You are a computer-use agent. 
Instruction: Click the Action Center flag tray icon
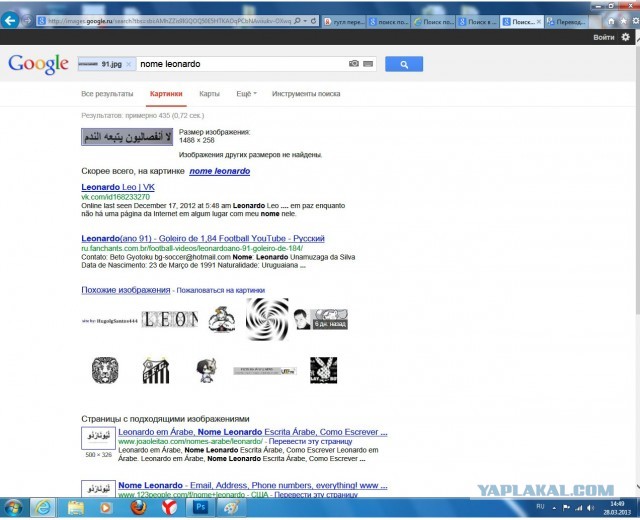coord(567,508)
